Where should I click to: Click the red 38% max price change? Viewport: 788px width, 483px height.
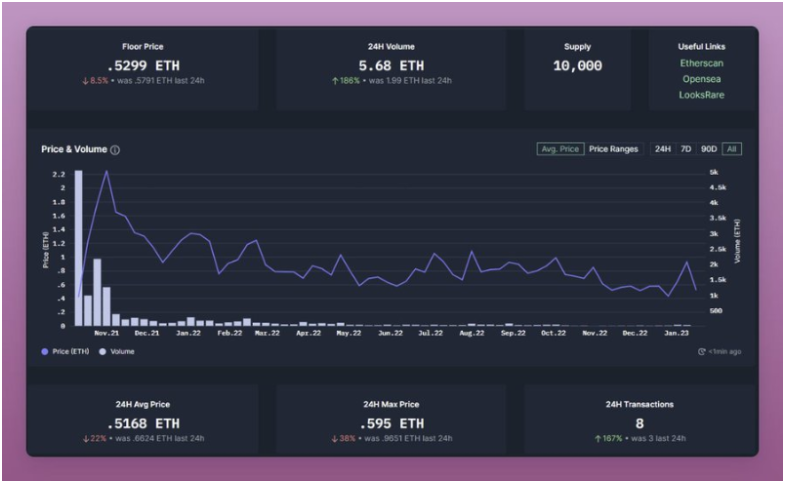343,438
